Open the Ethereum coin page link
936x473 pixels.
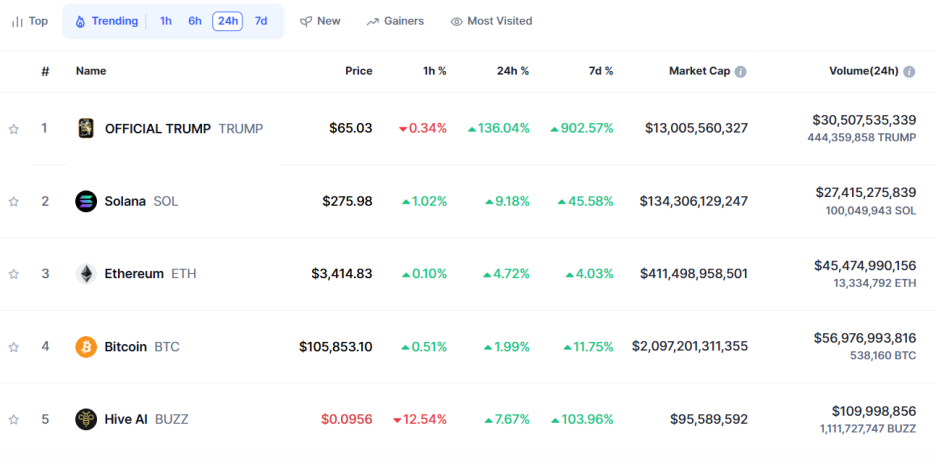[134, 274]
